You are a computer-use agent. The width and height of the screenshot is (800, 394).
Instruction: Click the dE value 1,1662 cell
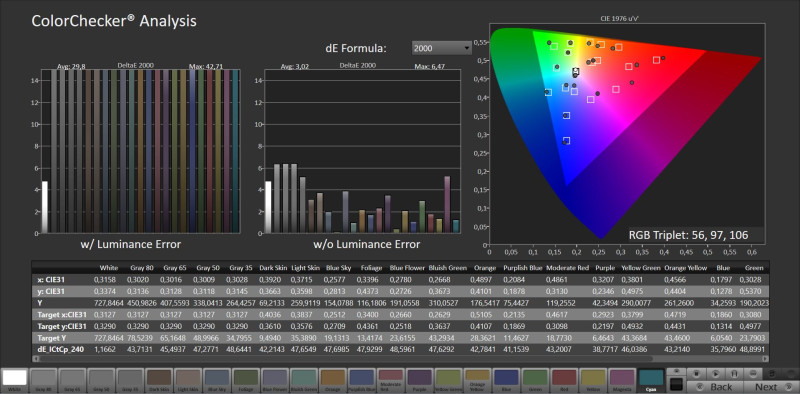pyautogui.click(x=105, y=350)
